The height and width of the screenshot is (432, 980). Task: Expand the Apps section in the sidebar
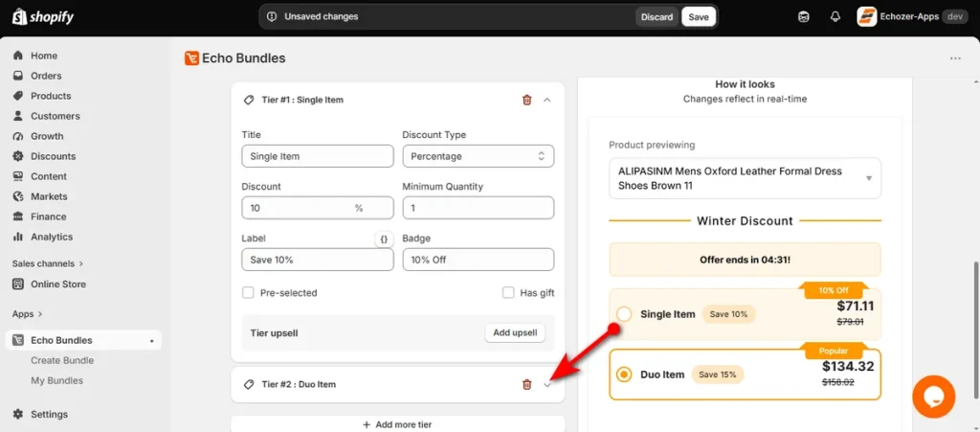[28, 314]
